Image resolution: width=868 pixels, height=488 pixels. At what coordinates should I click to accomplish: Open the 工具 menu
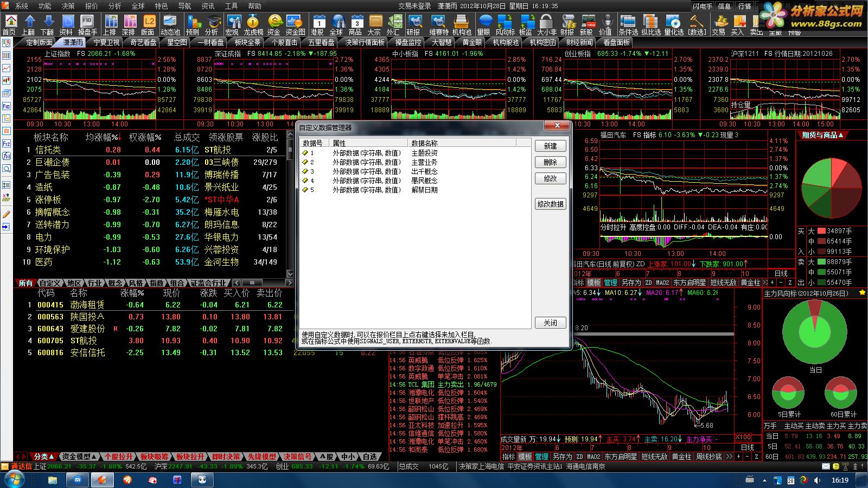(x=232, y=6)
